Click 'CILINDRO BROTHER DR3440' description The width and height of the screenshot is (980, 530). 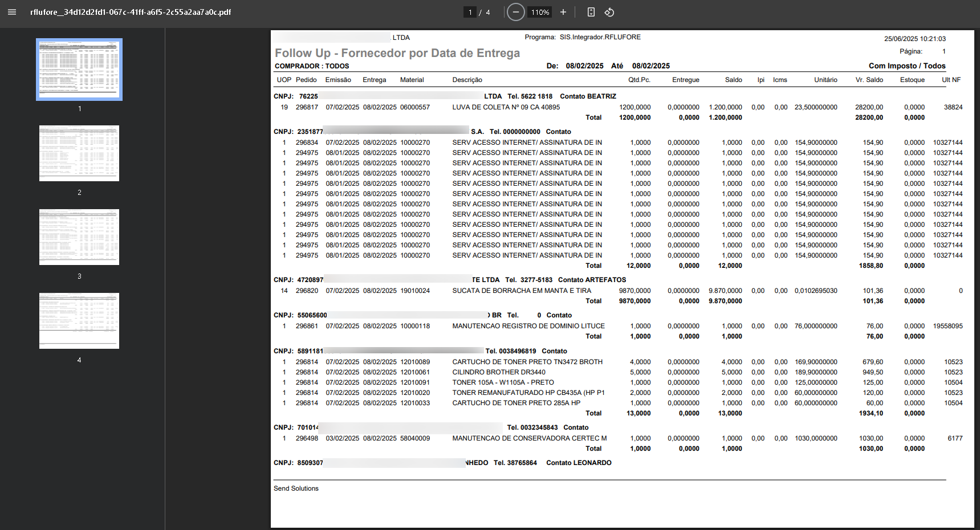[x=499, y=372]
